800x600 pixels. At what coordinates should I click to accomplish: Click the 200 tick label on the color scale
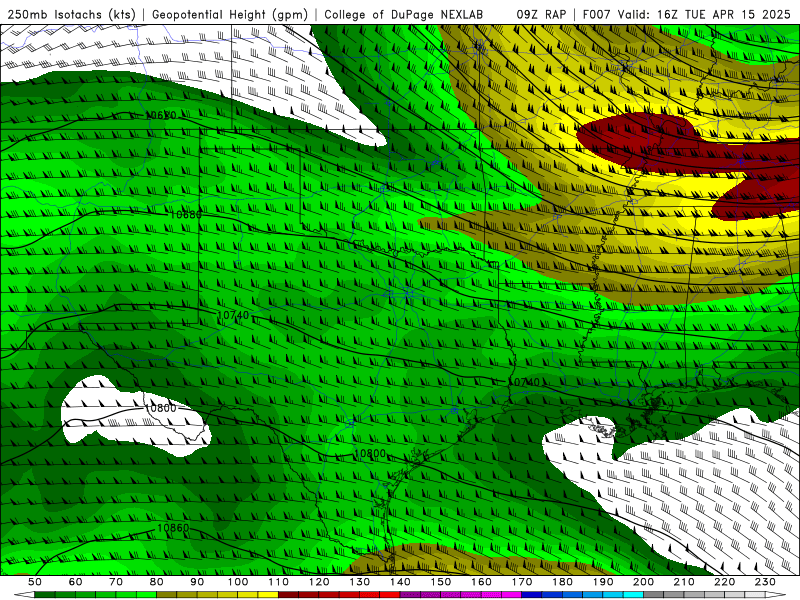pyautogui.click(x=644, y=582)
